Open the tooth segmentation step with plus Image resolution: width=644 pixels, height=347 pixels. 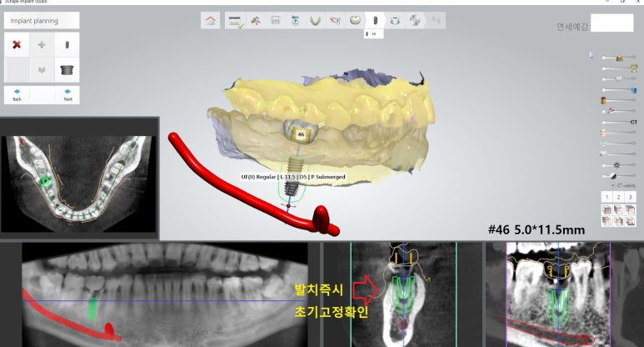point(295,21)
